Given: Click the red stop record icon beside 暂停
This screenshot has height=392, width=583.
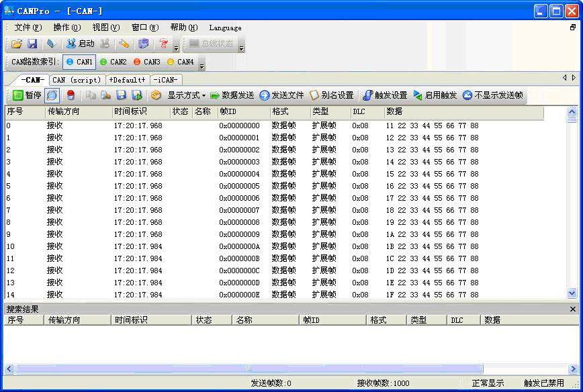Looking at the screenshot, I should click(x=71, y=95).
